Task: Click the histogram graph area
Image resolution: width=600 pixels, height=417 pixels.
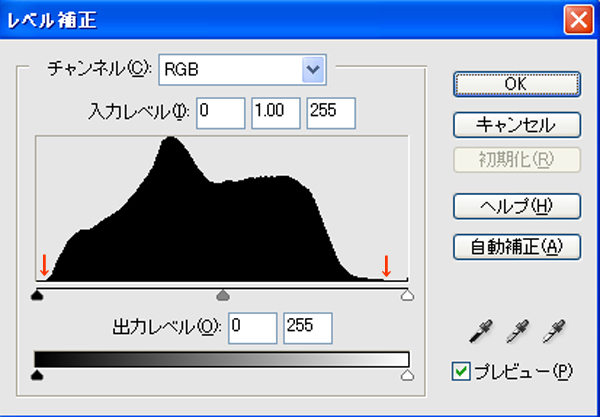Action: [x=222, y=208]
